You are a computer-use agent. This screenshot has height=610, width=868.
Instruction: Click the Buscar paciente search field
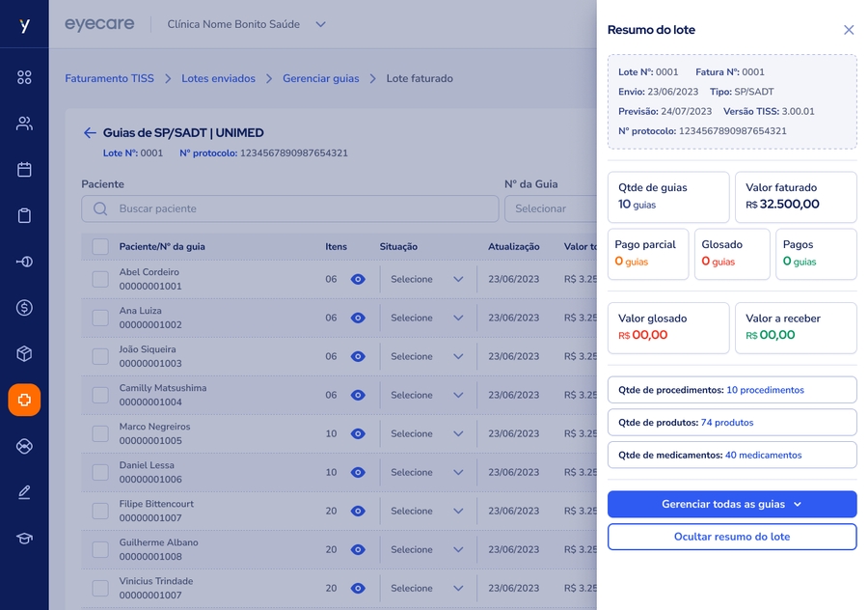289,208
